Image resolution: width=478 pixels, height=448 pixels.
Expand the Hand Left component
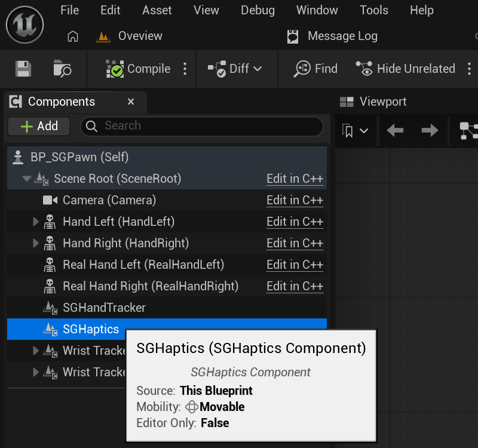click(35, 222)
